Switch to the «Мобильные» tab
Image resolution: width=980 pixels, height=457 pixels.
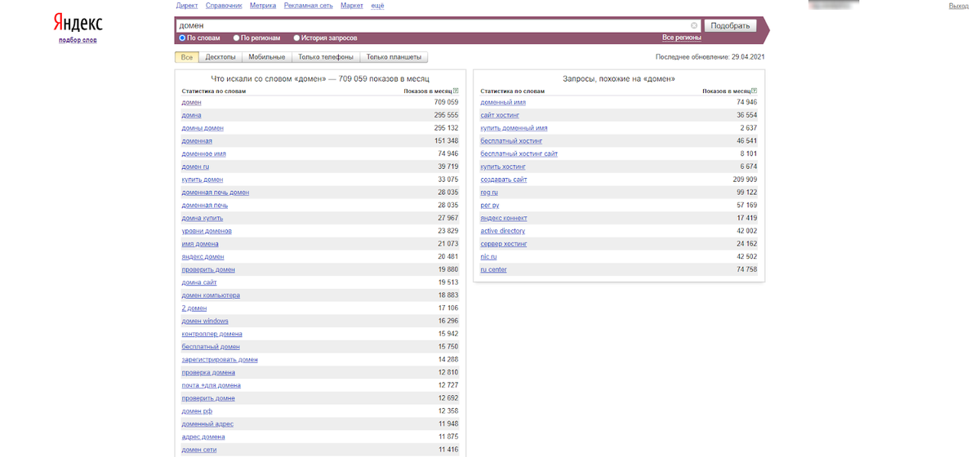pos(267,57)
